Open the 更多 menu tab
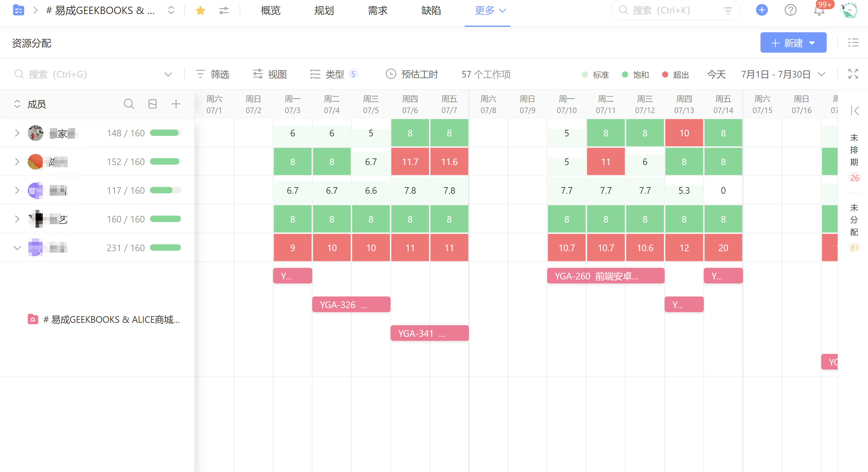Screen dimensions: 868x472 [x=490, y=10]
